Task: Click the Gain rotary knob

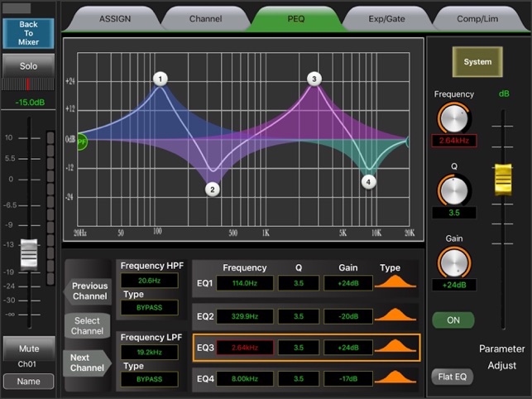Action: [453, 262]
